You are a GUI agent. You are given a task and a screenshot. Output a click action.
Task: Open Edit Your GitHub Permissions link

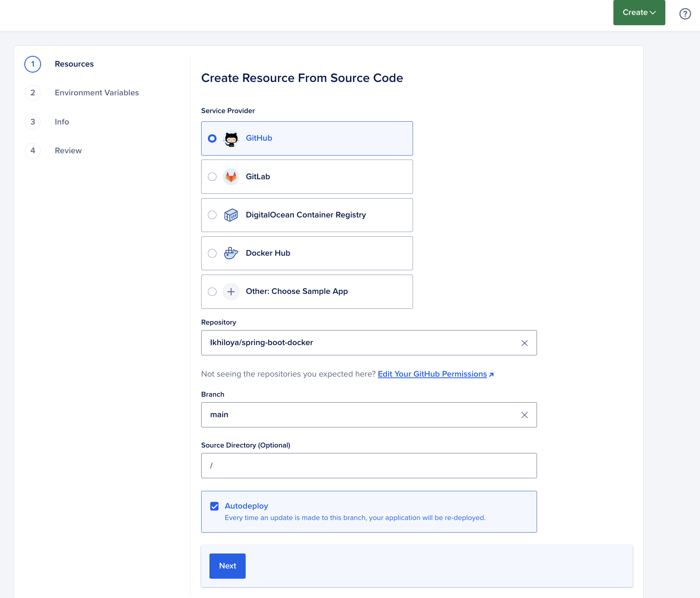pyautogui.click(x=432, y=374)
